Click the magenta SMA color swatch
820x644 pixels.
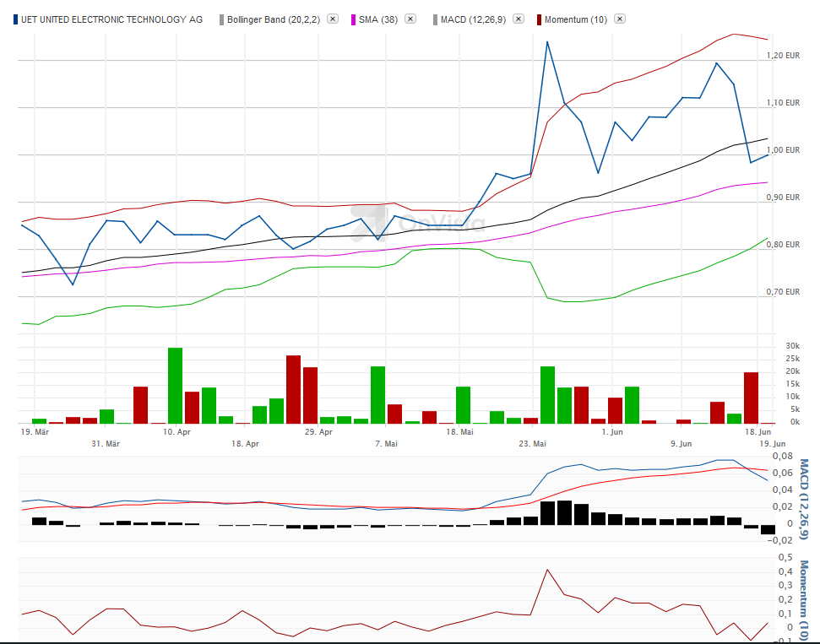click(354, 20)
